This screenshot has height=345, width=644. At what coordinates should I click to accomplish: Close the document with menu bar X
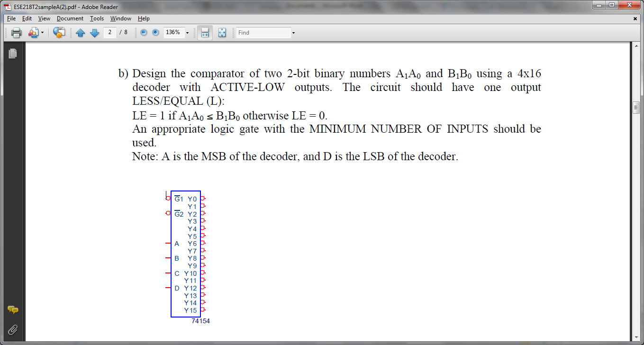pyautogui.click(x=635, y=18)
